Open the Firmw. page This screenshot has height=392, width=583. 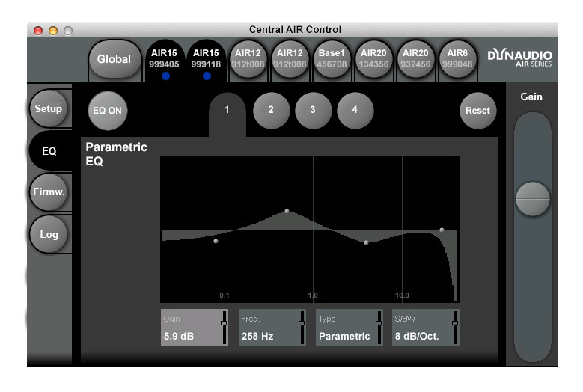pyautogui.click(x=49, y=192)
